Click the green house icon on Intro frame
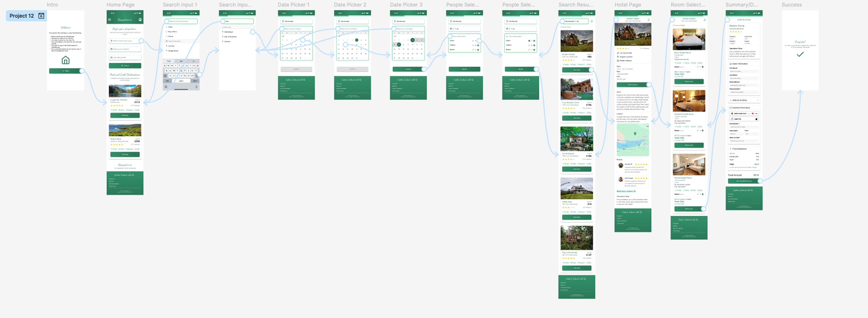The image size is (868, 318). [65, 60]
